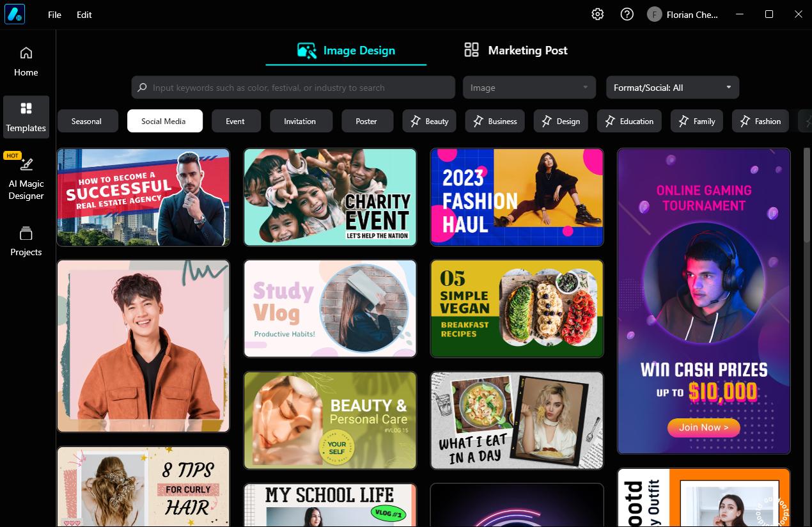Open the Help question mark icon
Image resolution: width=812 pixels, height=527 pixels.
[x=626, y=13]
